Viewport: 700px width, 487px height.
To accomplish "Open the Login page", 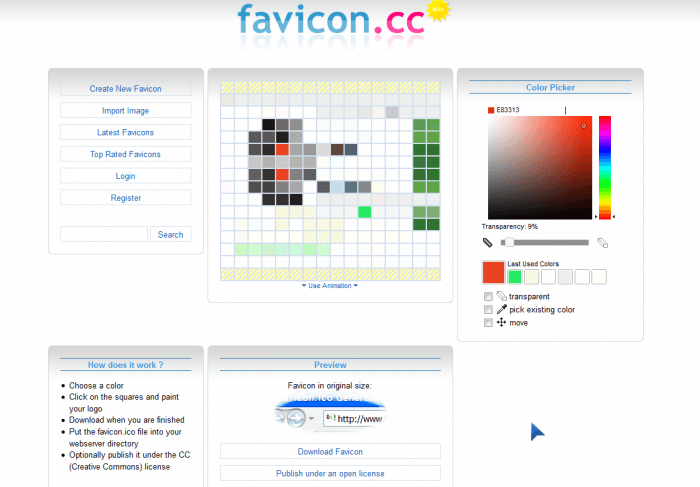I will pos(125,176).
